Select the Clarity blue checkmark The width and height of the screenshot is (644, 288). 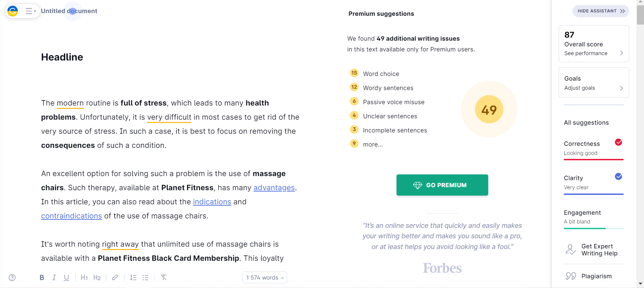(618, 176)
